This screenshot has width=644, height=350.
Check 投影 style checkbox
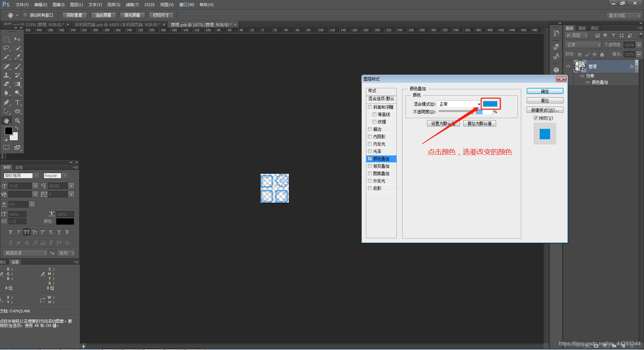370,188
